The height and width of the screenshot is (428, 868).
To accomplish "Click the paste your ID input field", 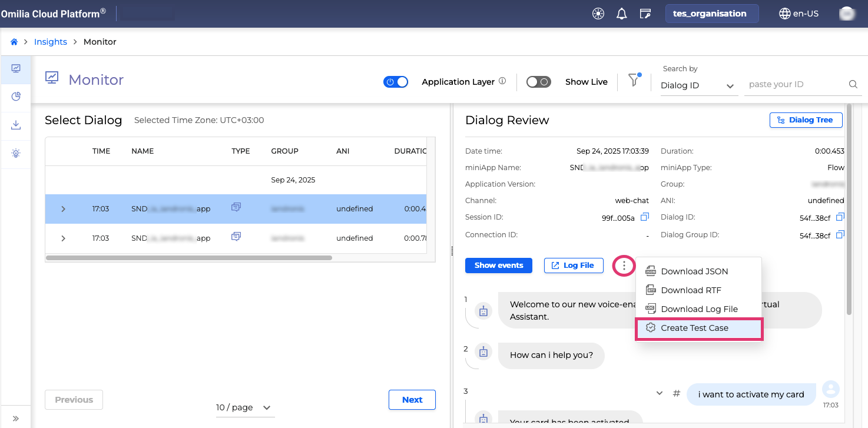I will pos(795,84).
